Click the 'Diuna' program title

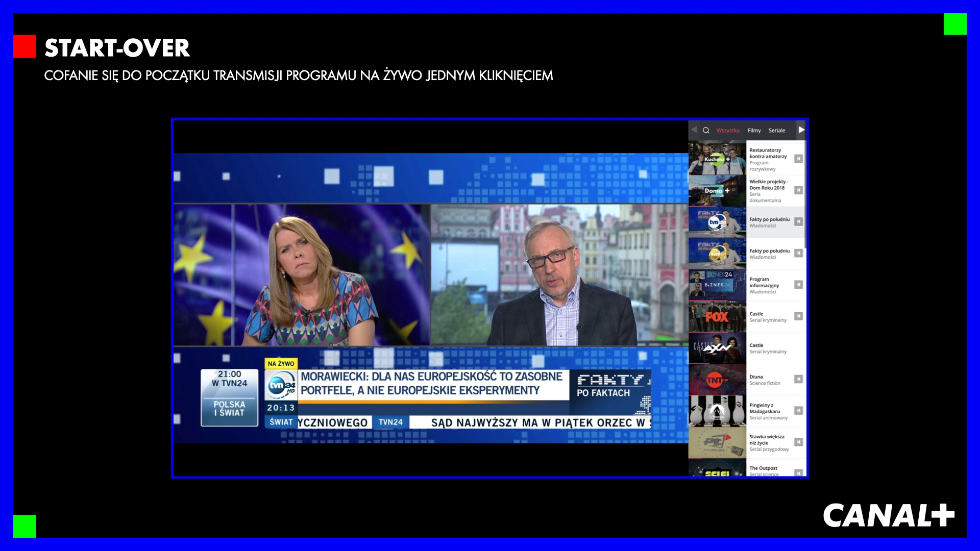[x=756, y=377]
